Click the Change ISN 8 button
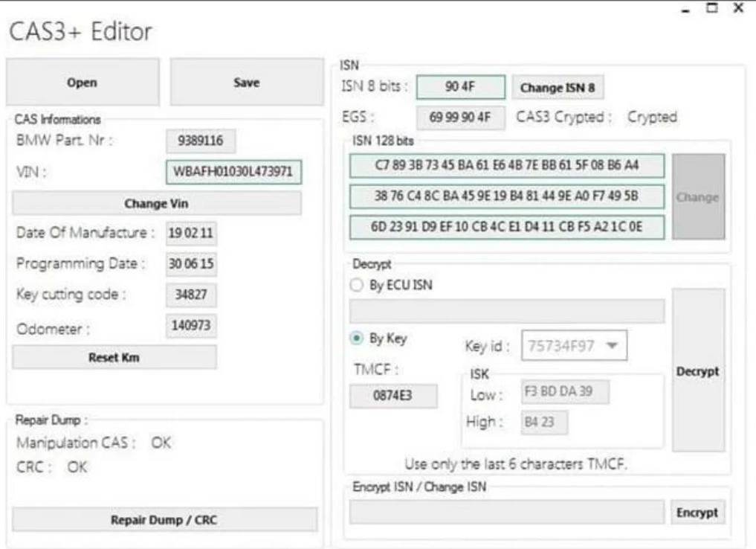Screen dimensions: 756x549 coord(558,88)
